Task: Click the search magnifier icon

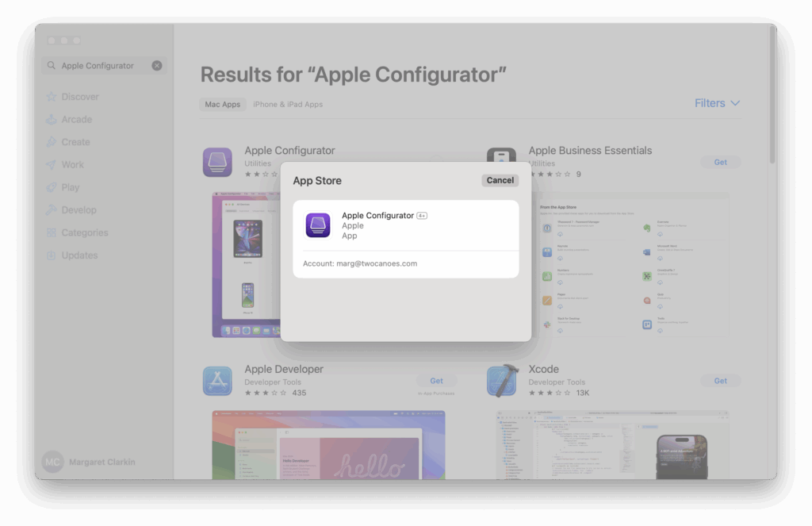Action: (x=52, y=65)
